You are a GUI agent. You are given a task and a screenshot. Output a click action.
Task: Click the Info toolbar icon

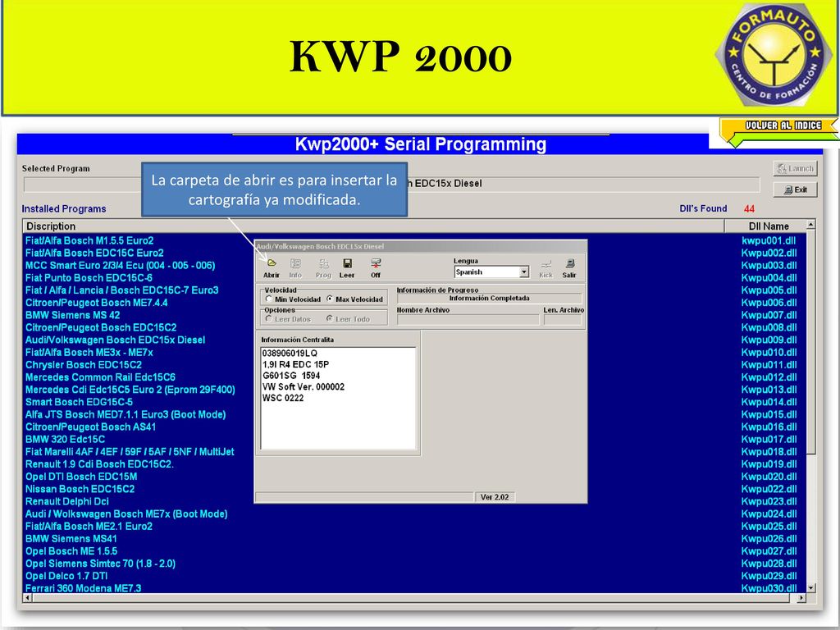(295, 263)
